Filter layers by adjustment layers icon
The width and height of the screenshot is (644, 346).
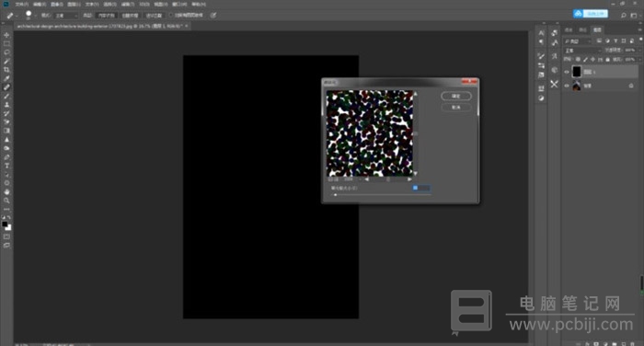coord(607,41)
